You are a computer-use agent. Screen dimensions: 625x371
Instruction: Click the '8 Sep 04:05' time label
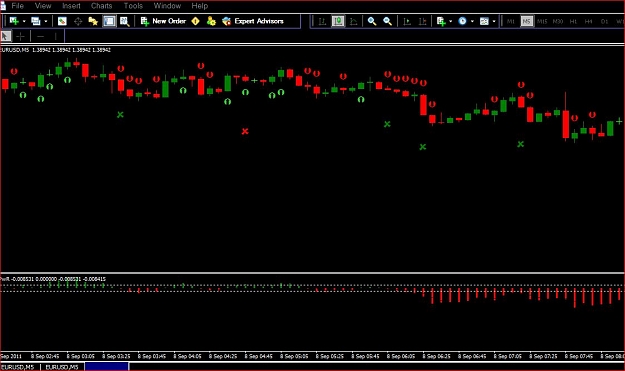click(x=187, y=356)
